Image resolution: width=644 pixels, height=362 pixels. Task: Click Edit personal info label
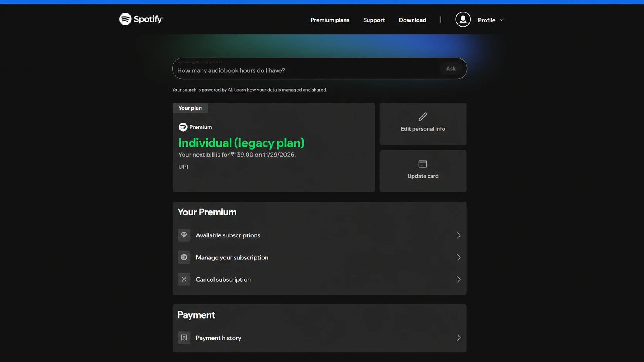423,129
